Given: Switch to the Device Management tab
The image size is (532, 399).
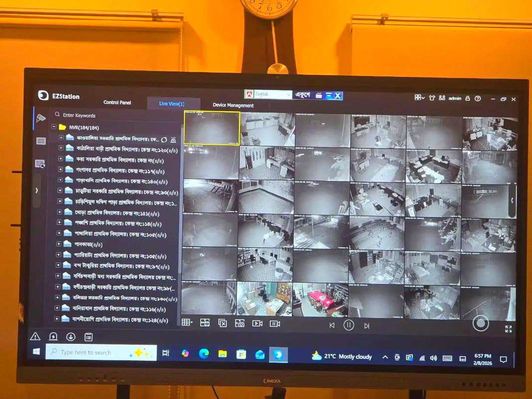Looking at the screenshot, I should [233, 105].
